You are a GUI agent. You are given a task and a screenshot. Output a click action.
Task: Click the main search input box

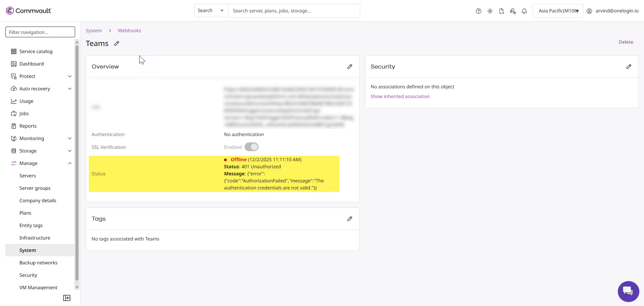coord(294,11)
